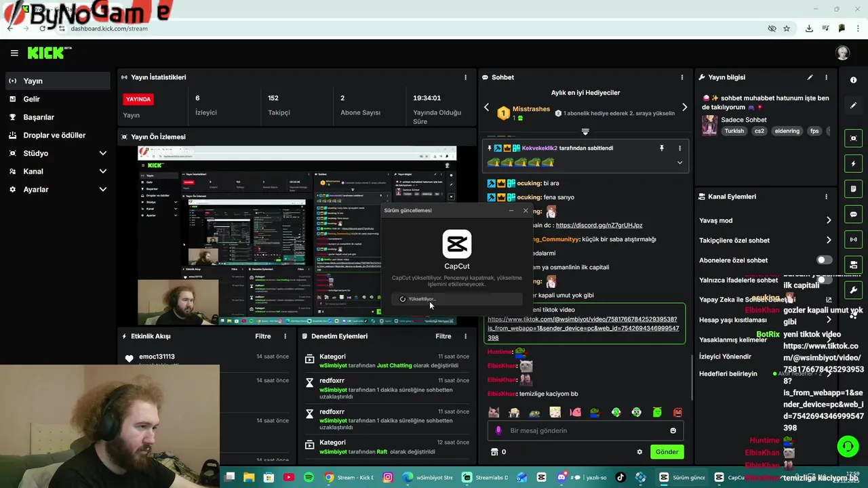Open Hedefleri belirleyin action

728,374
